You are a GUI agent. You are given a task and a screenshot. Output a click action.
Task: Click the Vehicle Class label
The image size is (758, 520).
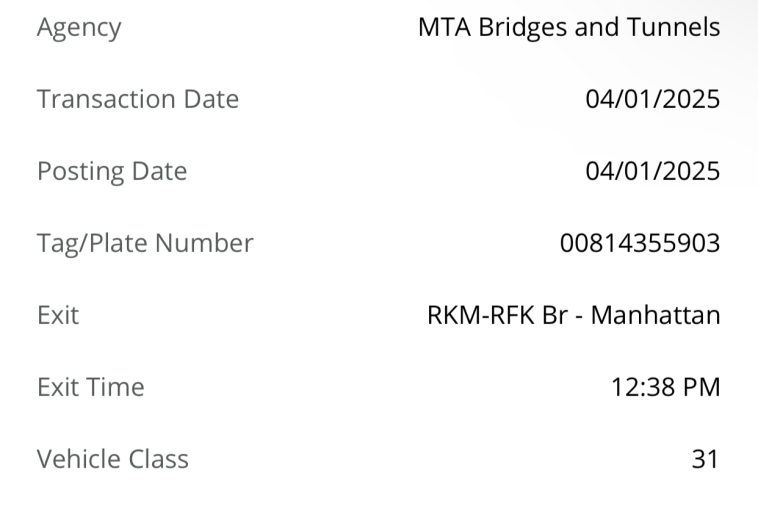pos(113,459)
